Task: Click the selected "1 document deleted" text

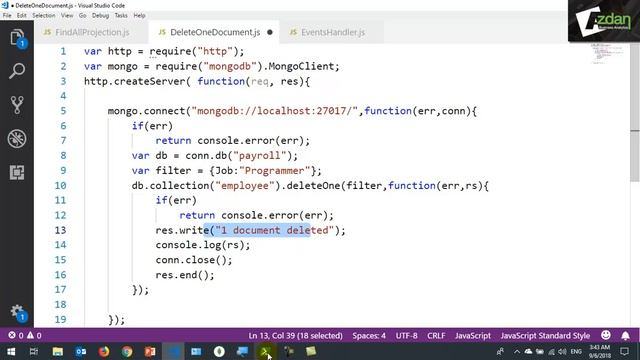Action: (x=275, y=230)
